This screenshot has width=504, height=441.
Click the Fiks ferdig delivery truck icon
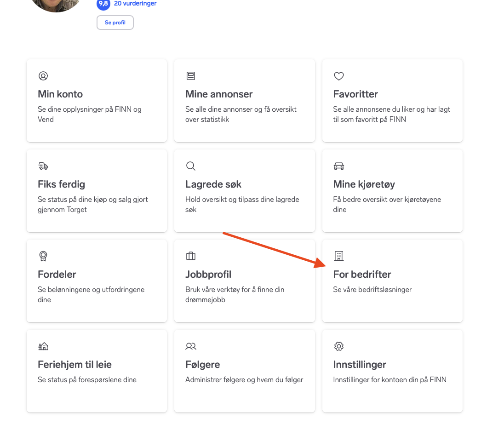click(x=43, y=166)
